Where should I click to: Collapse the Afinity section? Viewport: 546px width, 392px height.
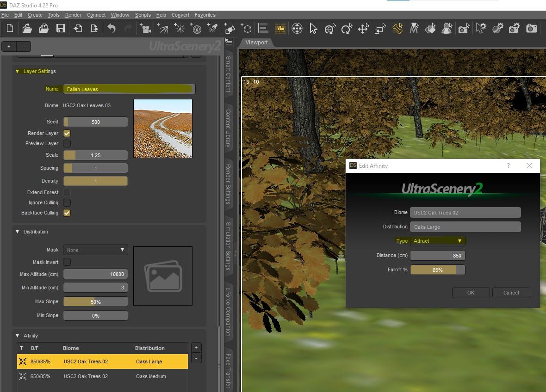click(x=18, y=336)
